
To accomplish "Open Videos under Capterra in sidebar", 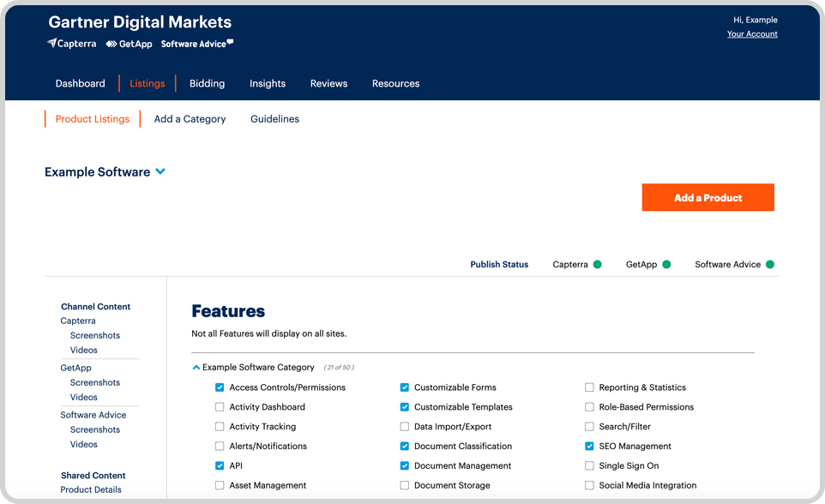I will tap(84, 350).
